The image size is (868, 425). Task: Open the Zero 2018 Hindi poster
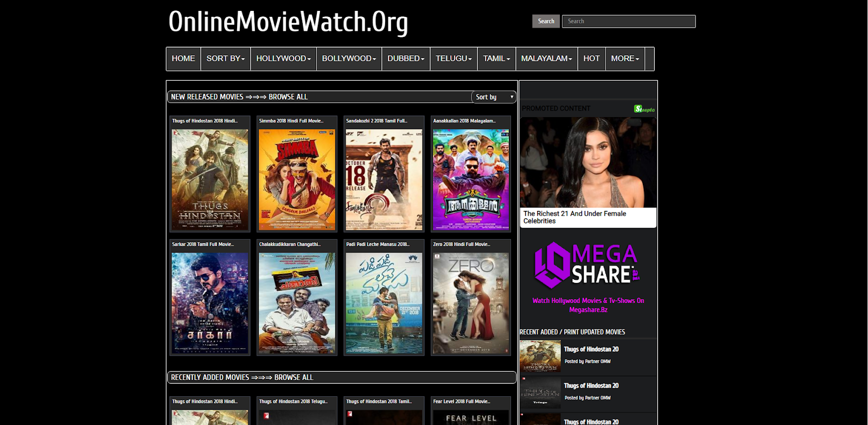[471, 304]
